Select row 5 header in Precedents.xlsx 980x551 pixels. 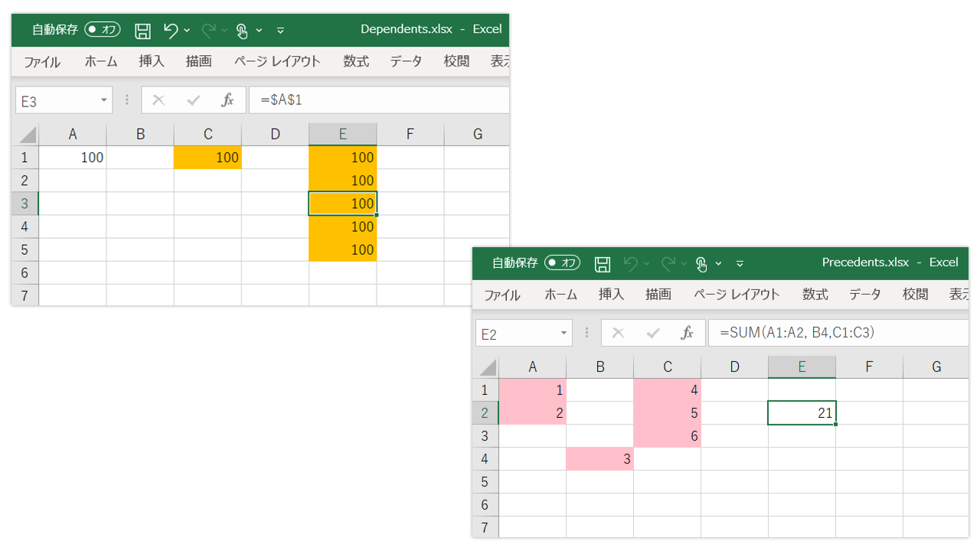[x=485, y=482]
